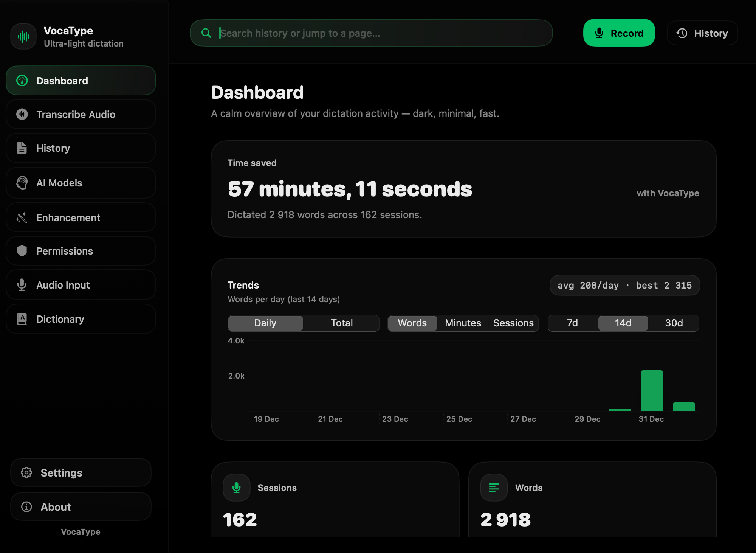Click the VocaType waveform logo icon
Viewport: 756px width, 553px height.
click(23, 37)
